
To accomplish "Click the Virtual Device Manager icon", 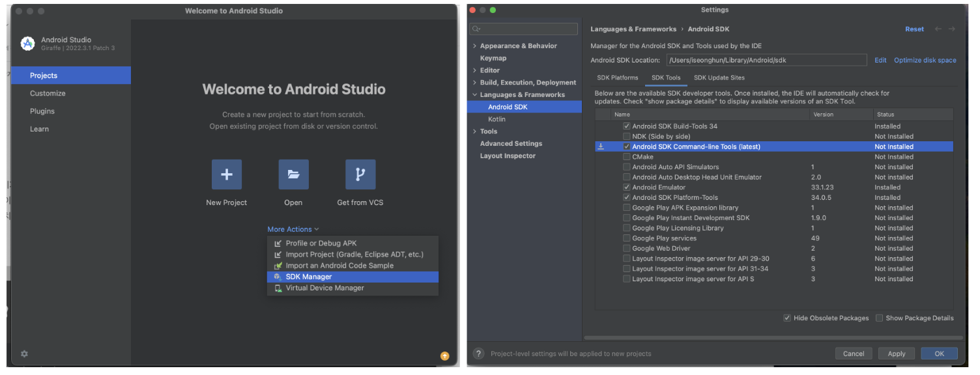I will tap(278, 288).
